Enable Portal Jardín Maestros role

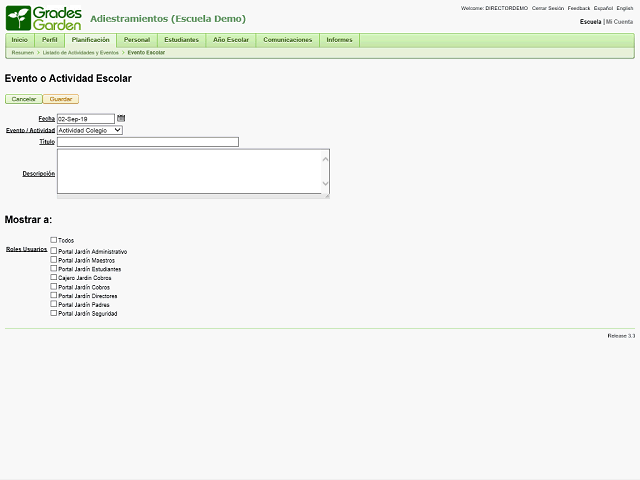54,259
